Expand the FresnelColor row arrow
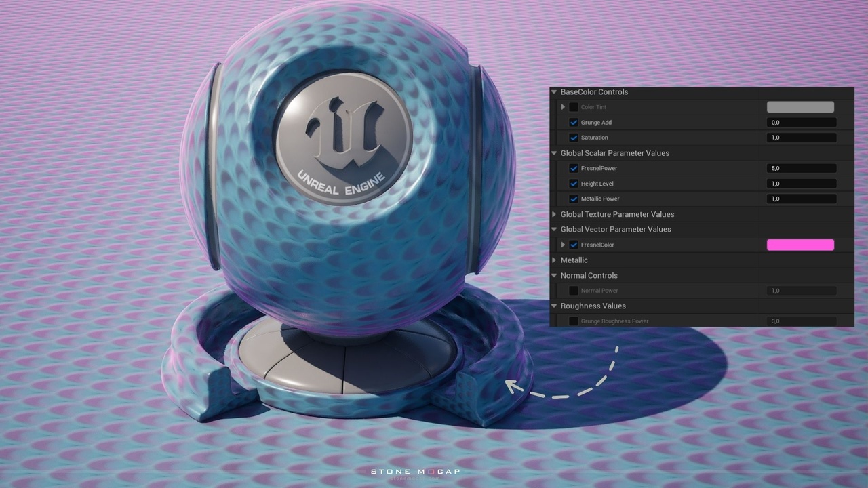Viewport: 868px width, 488px height. (563, 245)
